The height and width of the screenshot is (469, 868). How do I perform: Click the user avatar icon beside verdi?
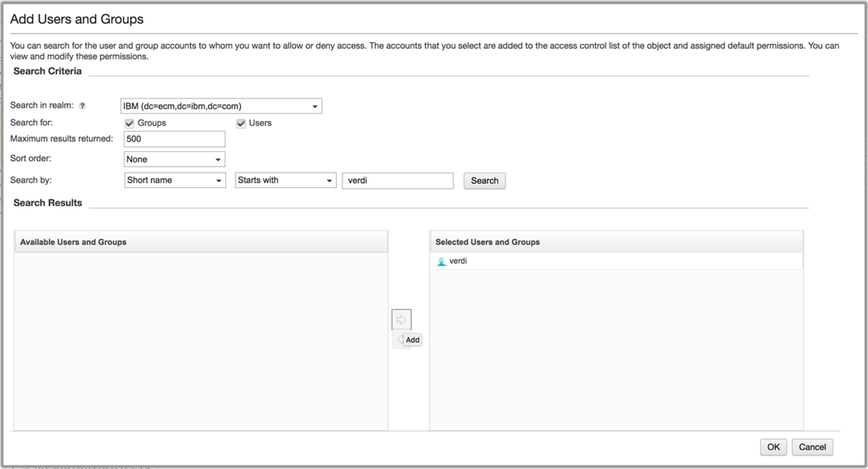[441, 261]
